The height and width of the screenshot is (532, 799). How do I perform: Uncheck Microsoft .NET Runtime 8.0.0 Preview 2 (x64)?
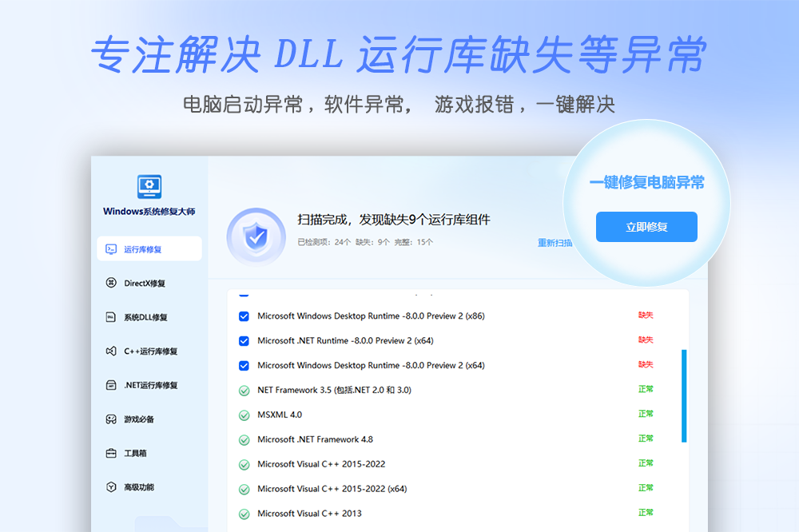coord(244,341)
